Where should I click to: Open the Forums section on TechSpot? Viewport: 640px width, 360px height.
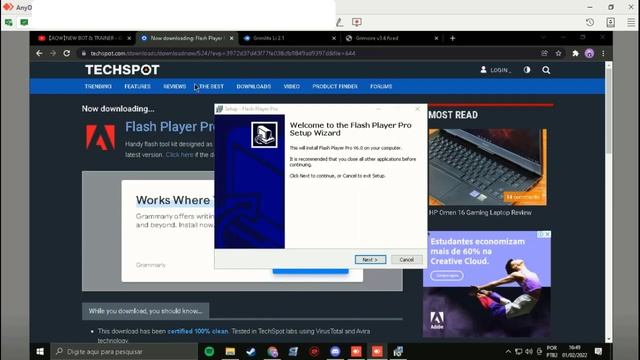point(381,87)
